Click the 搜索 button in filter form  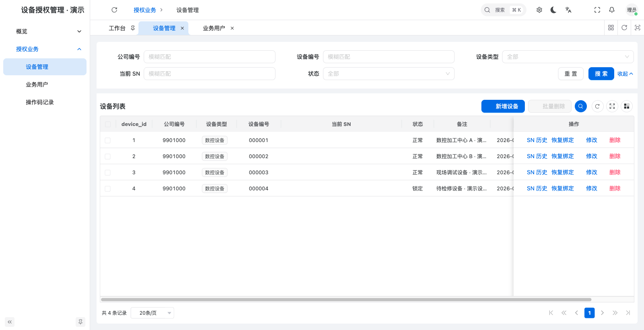pyautogui.click(x=601, y=74)
